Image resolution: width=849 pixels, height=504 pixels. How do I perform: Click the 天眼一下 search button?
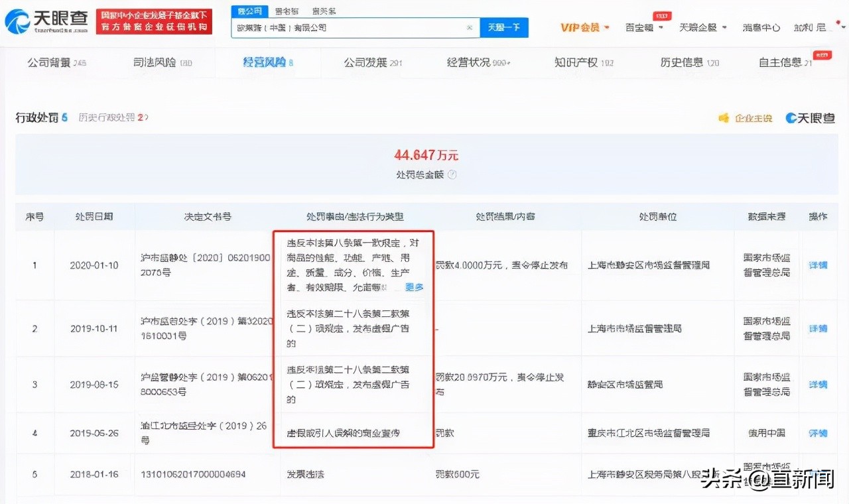tap(504, 27)
